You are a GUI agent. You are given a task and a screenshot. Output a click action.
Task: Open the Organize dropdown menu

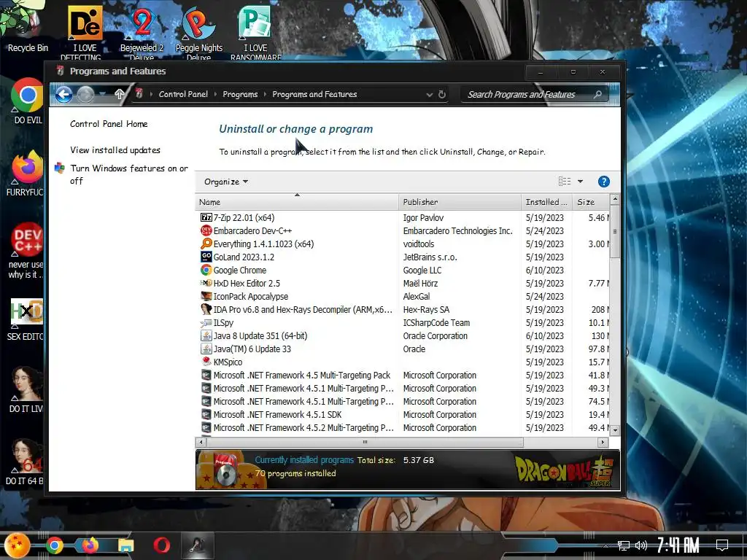click(226, 182)
